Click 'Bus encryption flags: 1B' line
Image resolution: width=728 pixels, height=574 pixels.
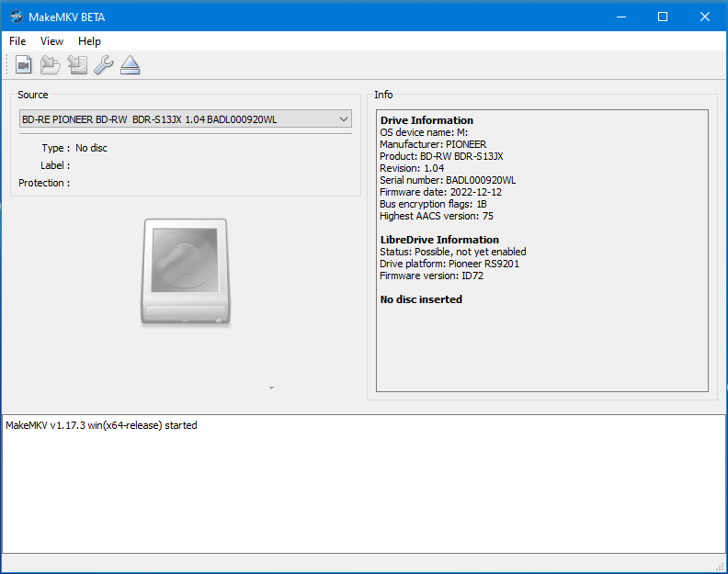point(433,204)
